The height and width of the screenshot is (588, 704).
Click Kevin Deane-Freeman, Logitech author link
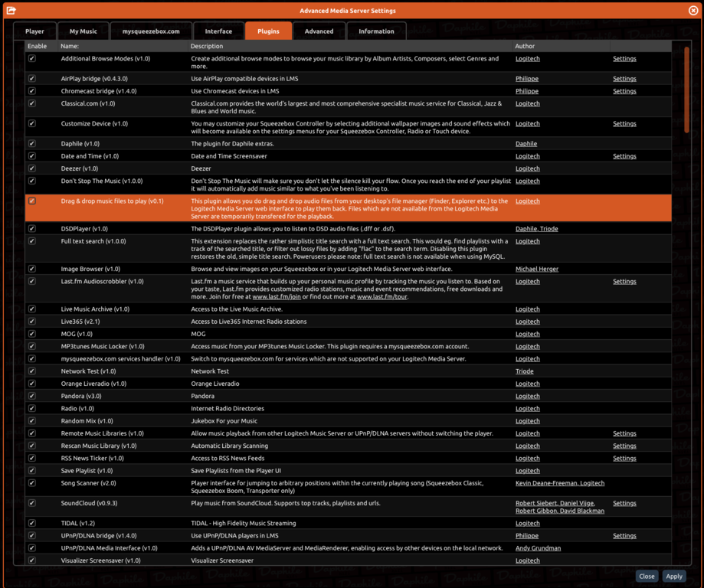point(560,483)
